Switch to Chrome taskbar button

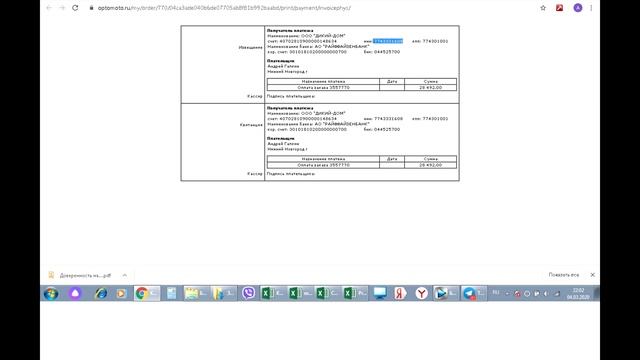(x=147, y=293)
